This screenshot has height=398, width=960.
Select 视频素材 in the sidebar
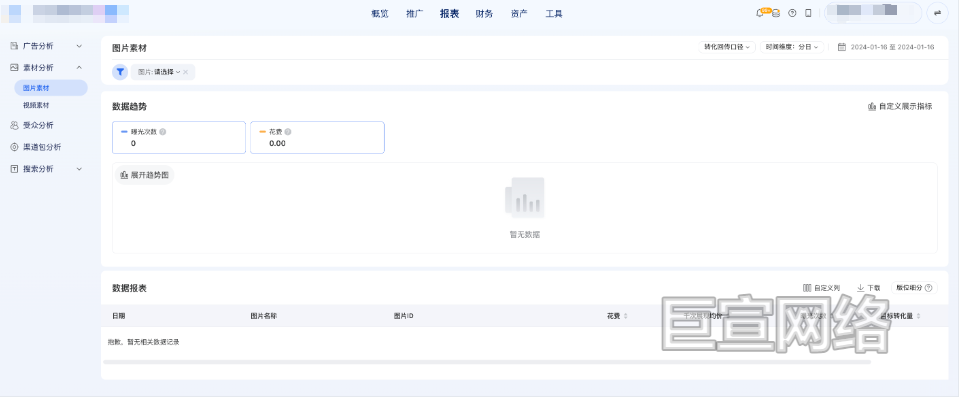pos(36,105)
